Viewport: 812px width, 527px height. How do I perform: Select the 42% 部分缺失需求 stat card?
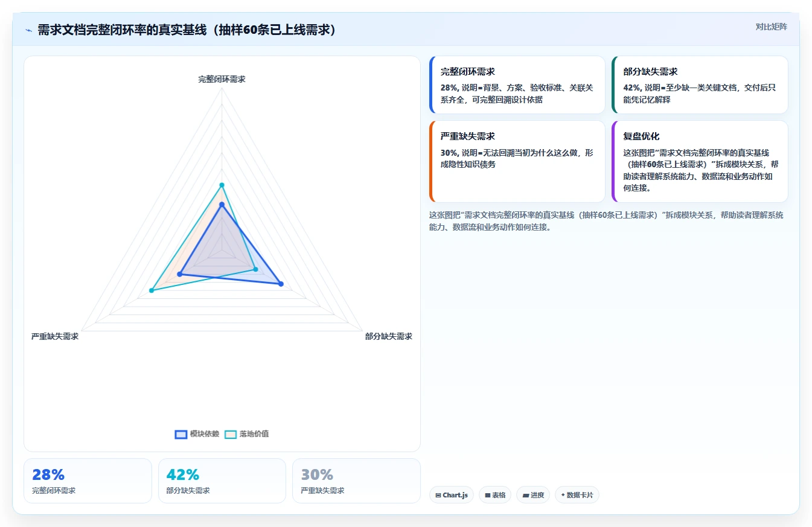(x=222, y=481)
